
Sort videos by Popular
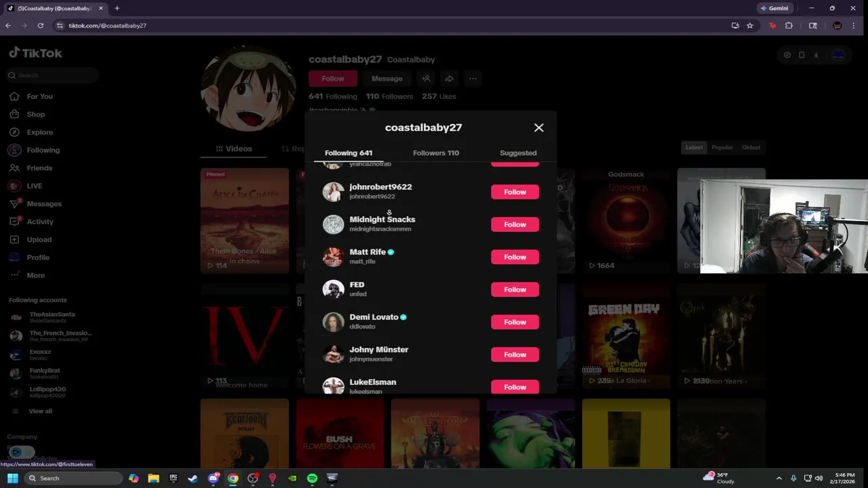pyautogui.click(x=722, y=147)
